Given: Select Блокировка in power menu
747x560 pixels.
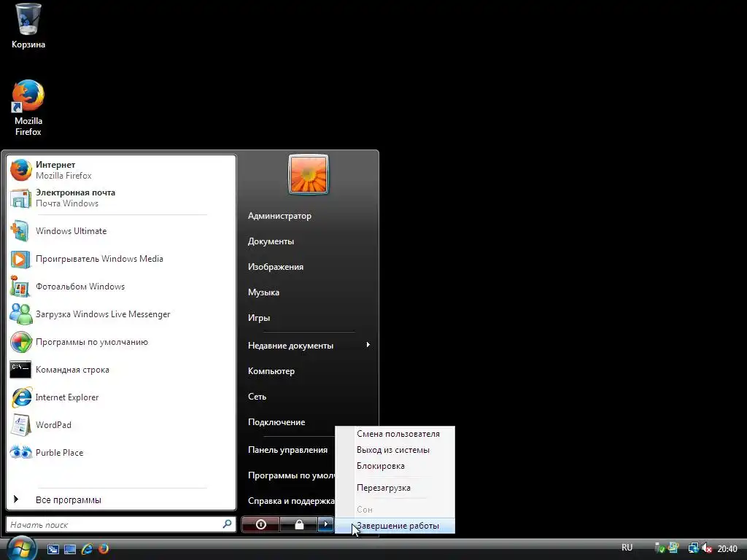Looking at the screenshot, I should point(395,466).
